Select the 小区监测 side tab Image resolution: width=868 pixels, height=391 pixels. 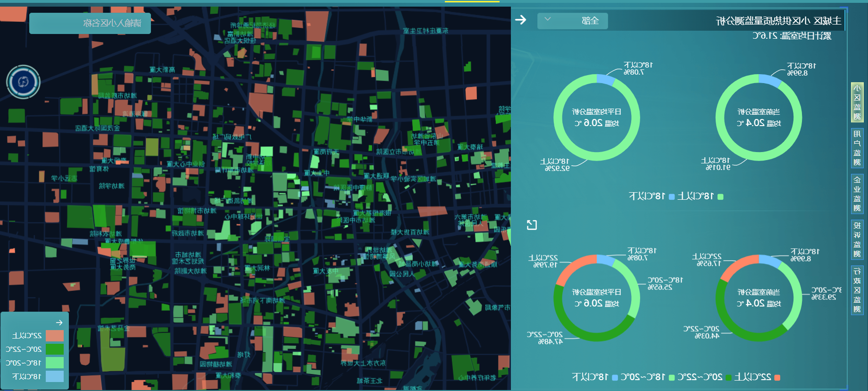(857, 102)
